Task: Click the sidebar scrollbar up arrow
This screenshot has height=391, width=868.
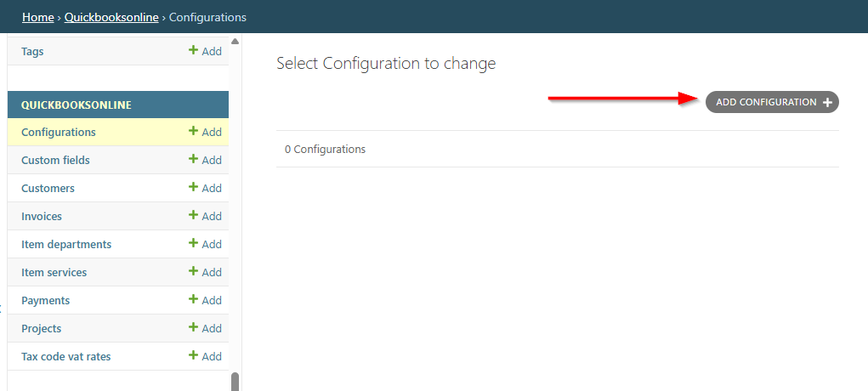Action: click(x=235, y=41)
